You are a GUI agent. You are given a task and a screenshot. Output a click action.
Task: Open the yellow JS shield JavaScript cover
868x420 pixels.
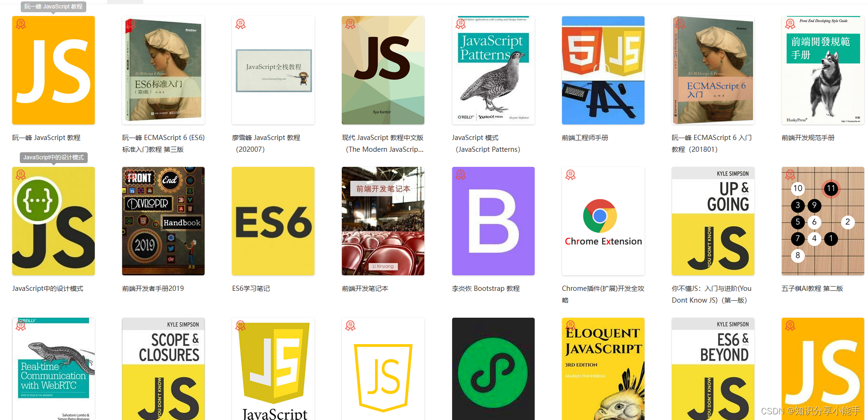coord(273,369)
